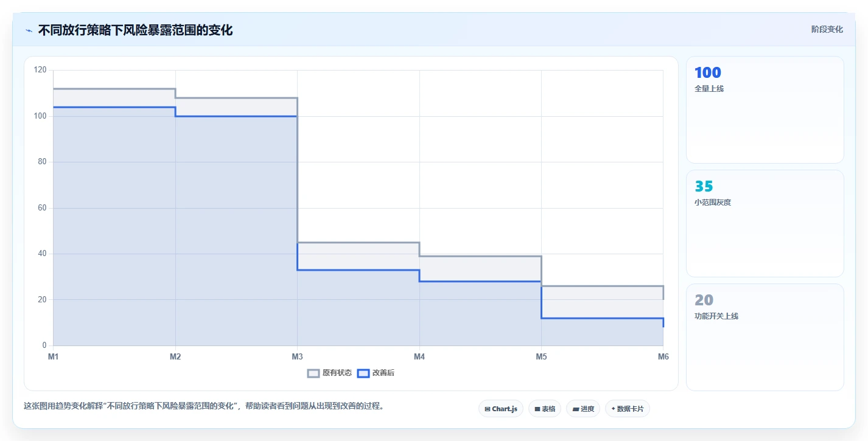Click the M3 x-axis label
This screenshot has width=868, height=441.
(x=297, y=357)
